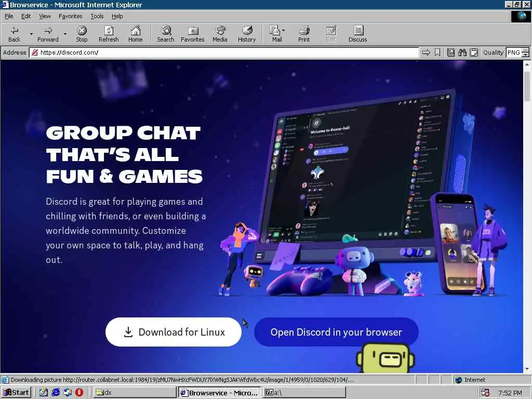
Task: Switch to the 7z a:\ taskbar button
Action: click(304, 393)
